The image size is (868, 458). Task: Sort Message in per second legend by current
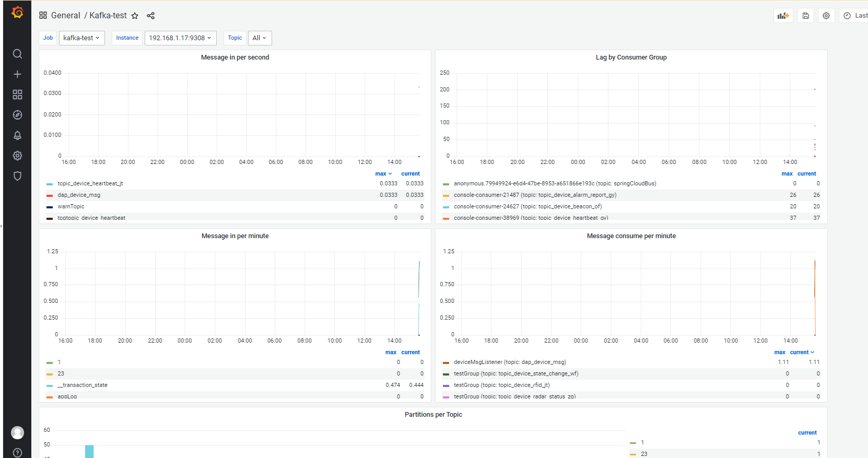(x=410, y=174)
